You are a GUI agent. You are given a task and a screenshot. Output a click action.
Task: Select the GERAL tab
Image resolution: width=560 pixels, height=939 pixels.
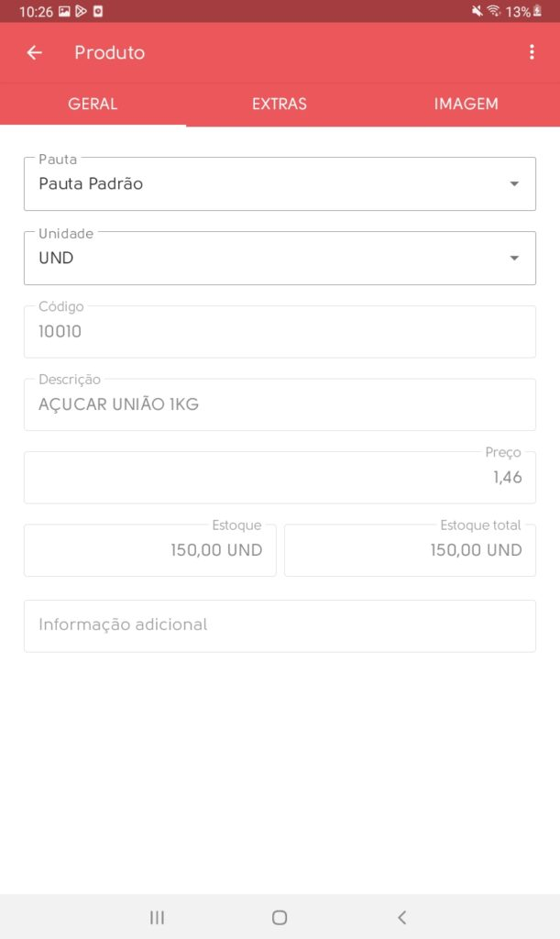[93, 104]
